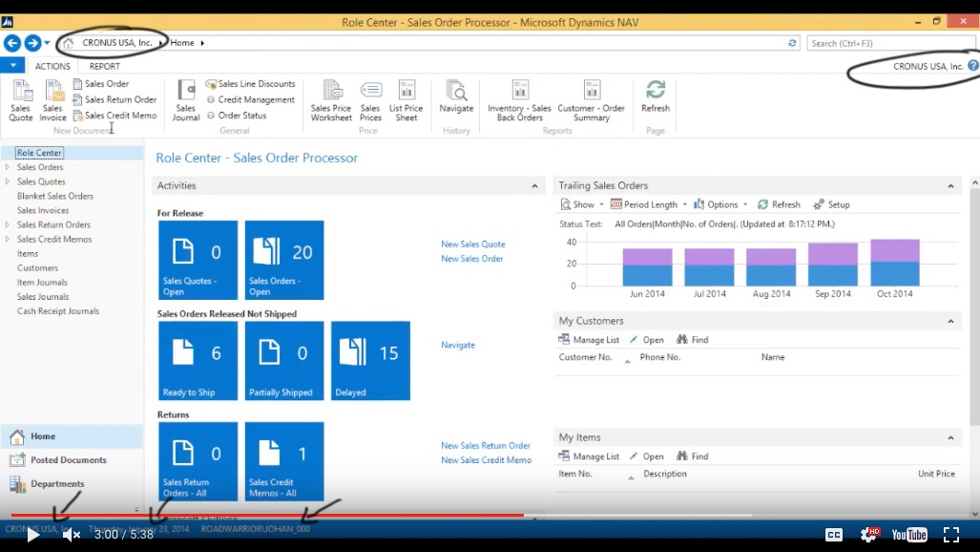Click the address bar refresh icon

coord(792,43)
